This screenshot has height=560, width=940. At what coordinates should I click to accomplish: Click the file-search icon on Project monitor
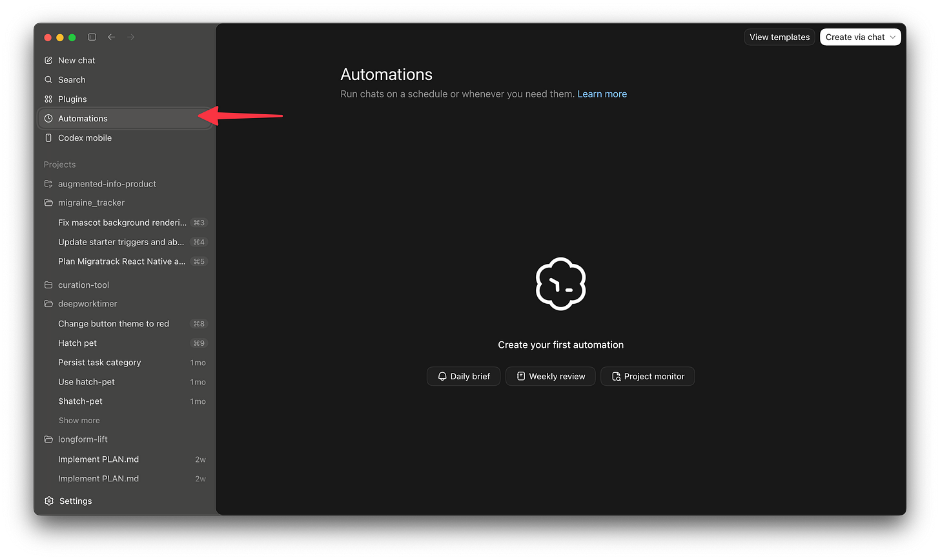click(x=616, y=377)
